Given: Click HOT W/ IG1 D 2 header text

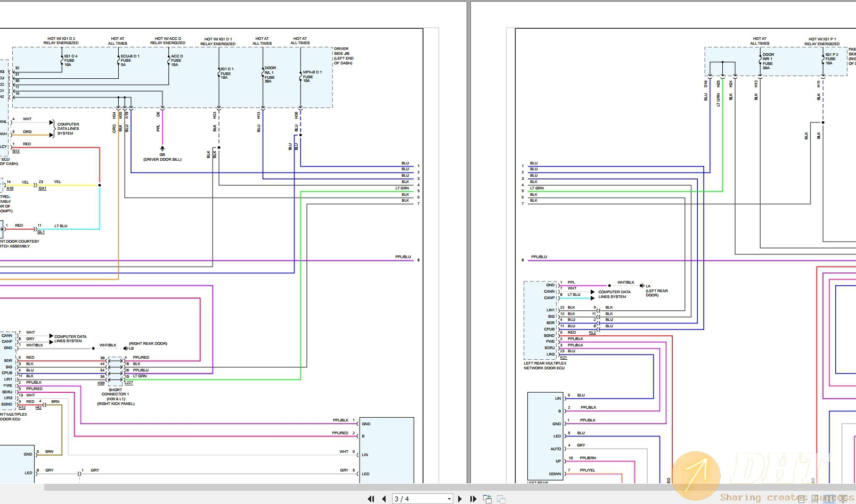Looking at the screenshot, I should 61,41.
